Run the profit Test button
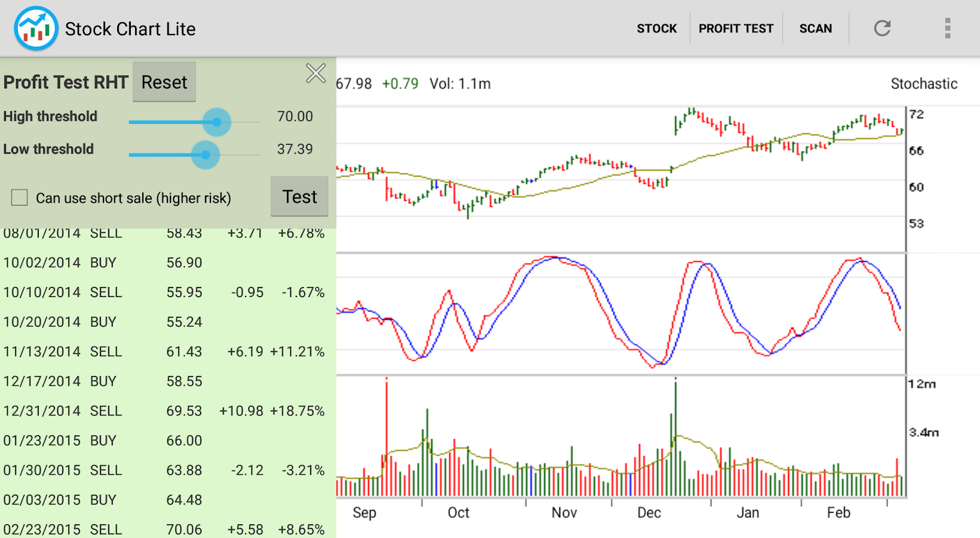This screenshot has width=980, height=538. [x=299, y=197]
